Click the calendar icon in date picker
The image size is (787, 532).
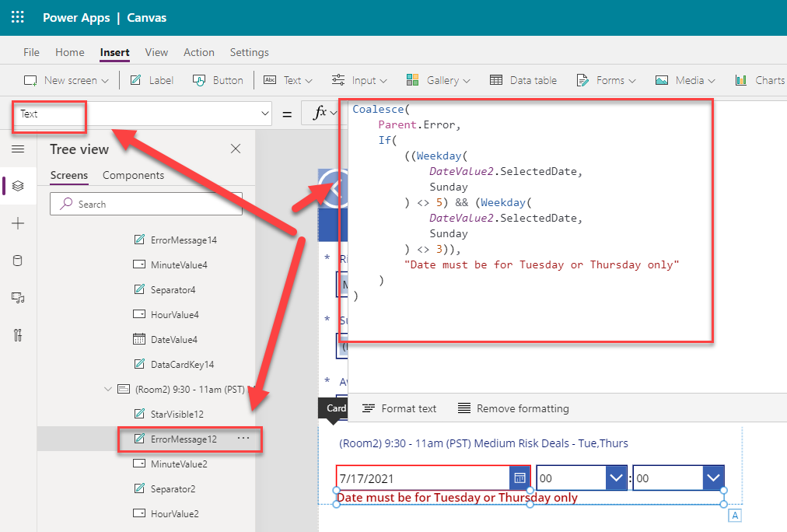pyautogui.click(x=520, y=478)
